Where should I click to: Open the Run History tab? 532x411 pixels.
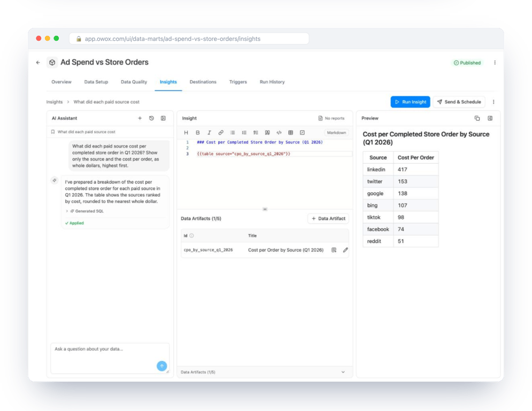(272, 82)
